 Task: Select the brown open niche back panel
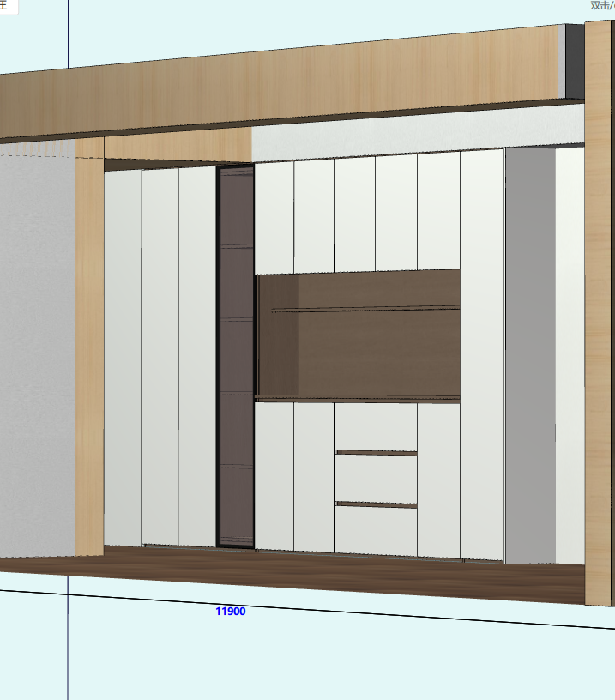359,352
